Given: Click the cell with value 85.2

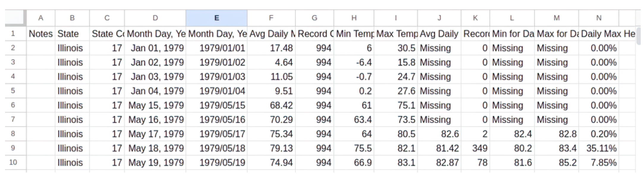Looking at the screenshot, I should pos(556,162).
